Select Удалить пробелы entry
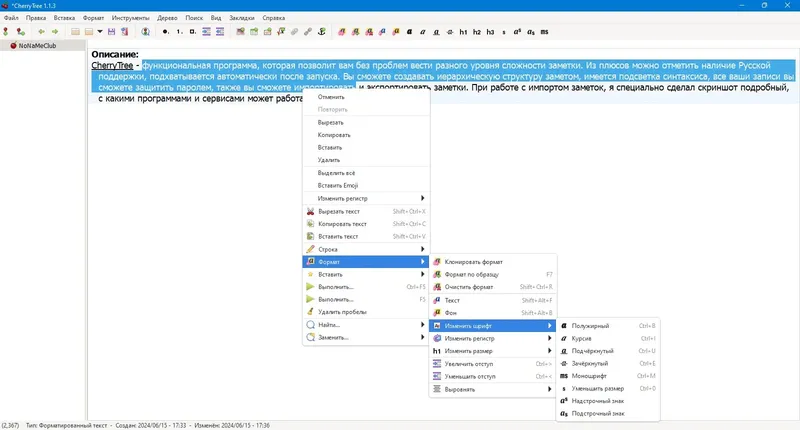The width and height of the screenshot is (800, 430). pyautogui.click(x=366, y=312)
